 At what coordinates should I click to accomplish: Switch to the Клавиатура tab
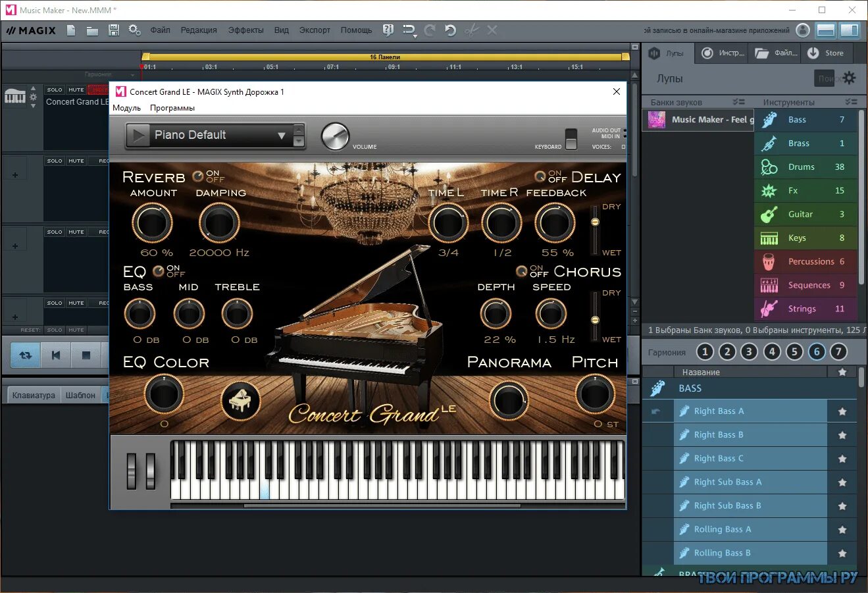tap(34, 395)
